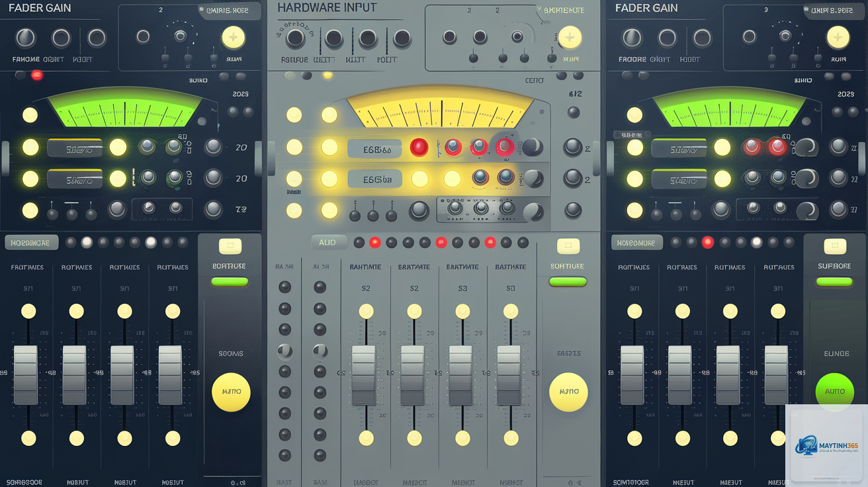Toggle green pill switch in right Fader Gain panel

click(x=834, y=281)
